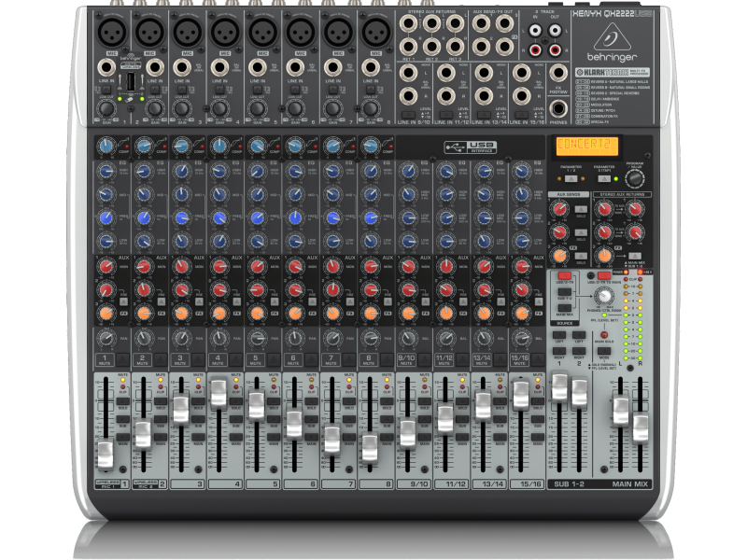Click the 13/14 channel label strip
This screenshot has width=747, height=560.
pos(488,483)
